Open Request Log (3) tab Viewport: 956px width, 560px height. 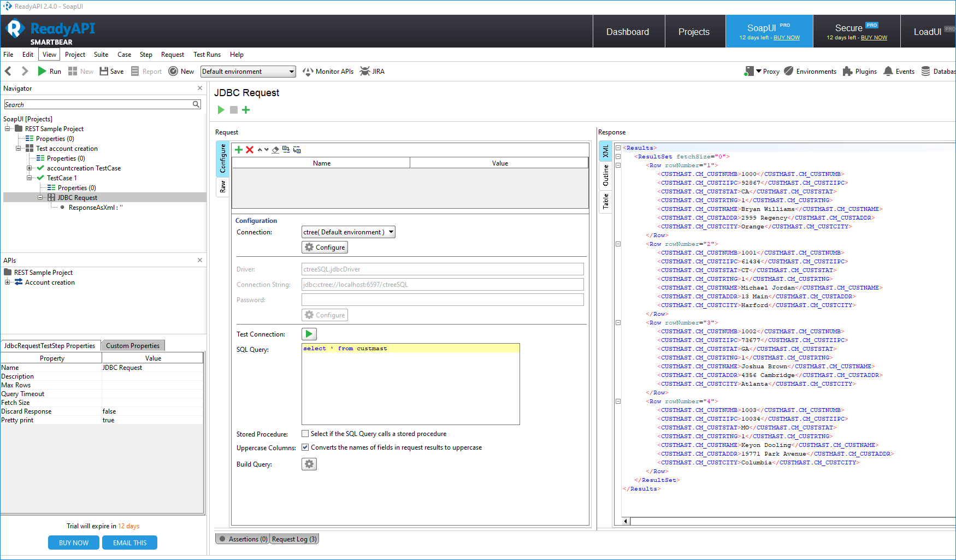(x=294, y=539)
